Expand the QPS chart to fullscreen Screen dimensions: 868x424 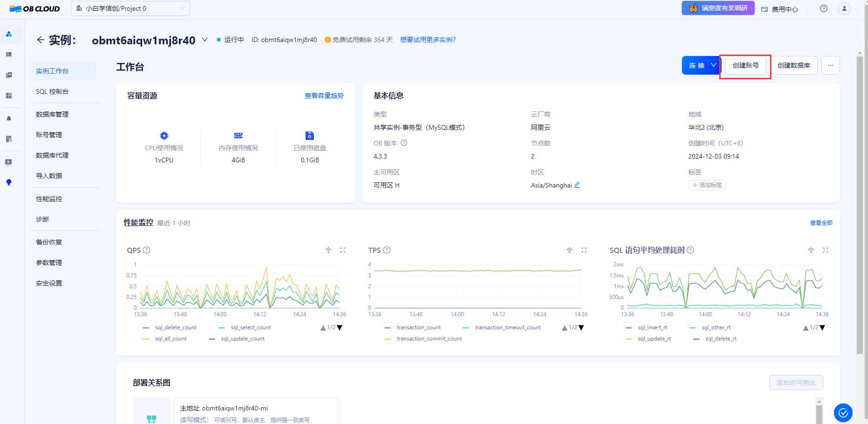pos(343,250)
